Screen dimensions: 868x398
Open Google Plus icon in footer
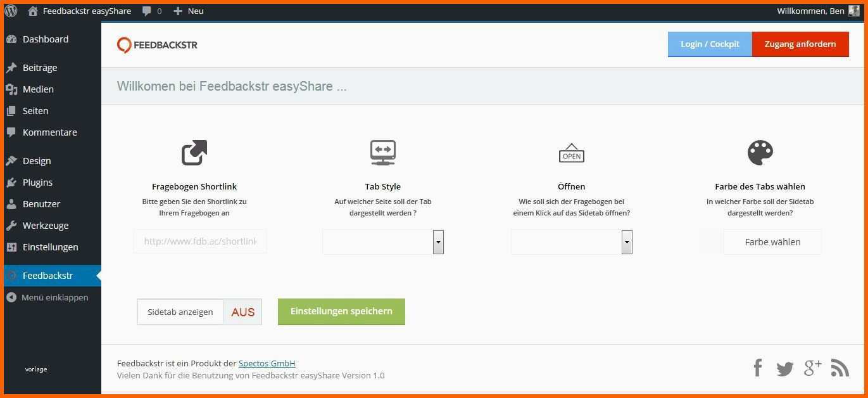(812, 368)
